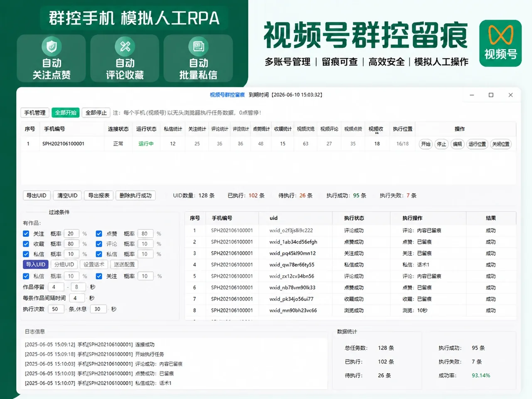Select uid wxid_o2f3js8i9c222 in results
This screenshot has width=532, height=399.
coord(291,230)
